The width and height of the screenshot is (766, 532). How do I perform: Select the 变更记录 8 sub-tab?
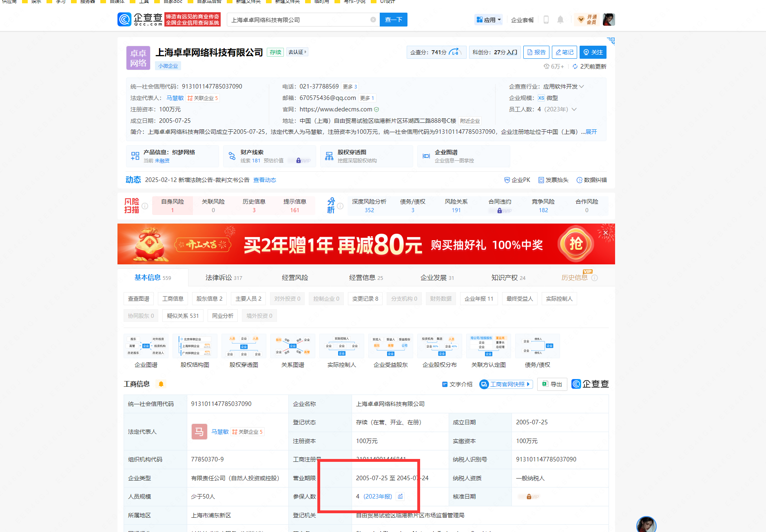coord(365,299)
